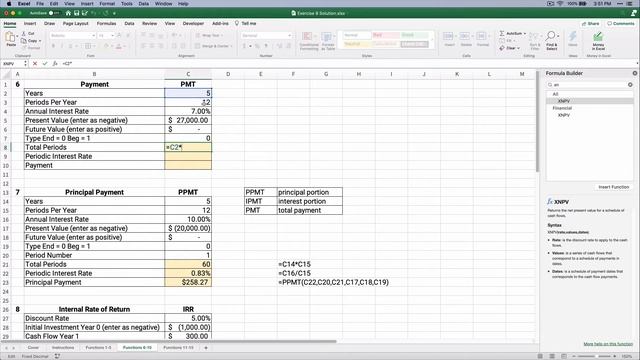
Task: Click the Home icon in title bar
Action: point(68,13)
